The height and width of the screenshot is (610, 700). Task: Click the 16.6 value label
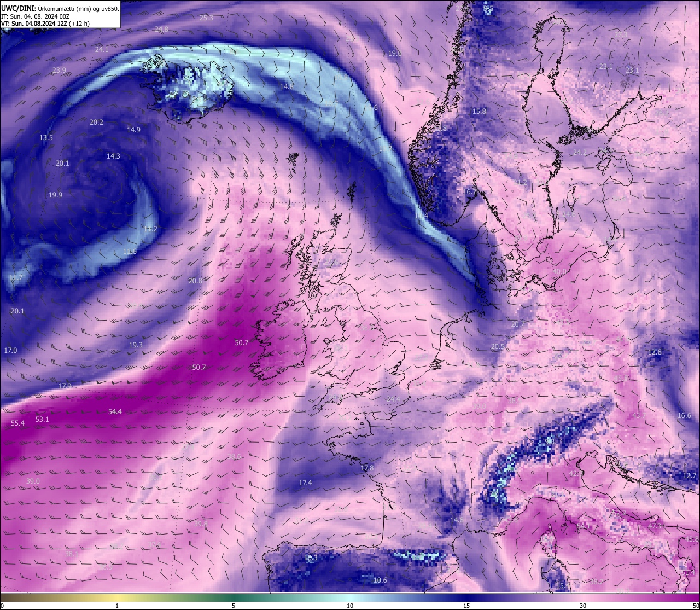point(684,415)
